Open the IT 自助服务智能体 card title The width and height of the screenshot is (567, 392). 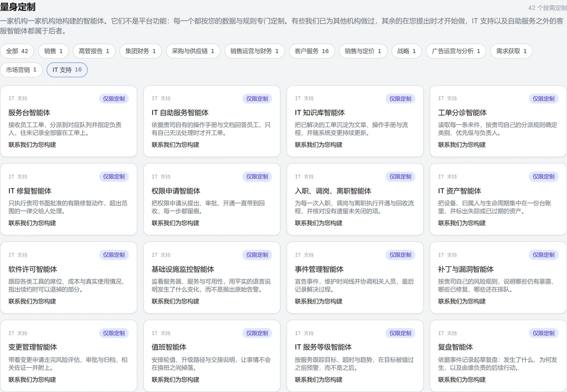point(180,113)
